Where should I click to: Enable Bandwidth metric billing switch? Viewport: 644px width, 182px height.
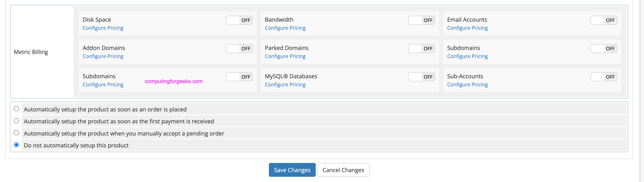point(421,20)
